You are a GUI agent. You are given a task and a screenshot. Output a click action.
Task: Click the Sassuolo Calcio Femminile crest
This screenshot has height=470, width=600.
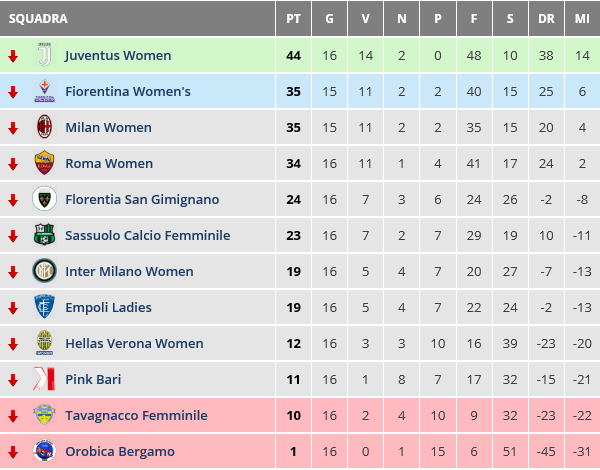point(44,236)
